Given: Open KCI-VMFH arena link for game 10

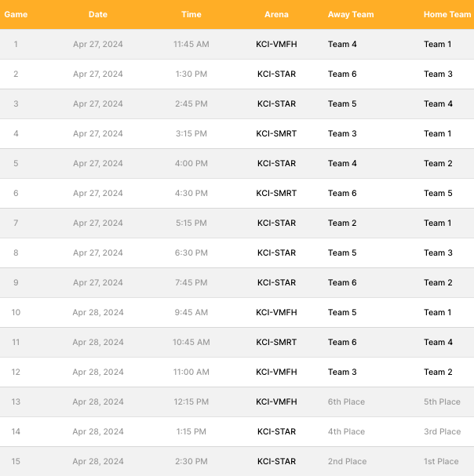Looking at the screenshot, I should pos(276,312).
